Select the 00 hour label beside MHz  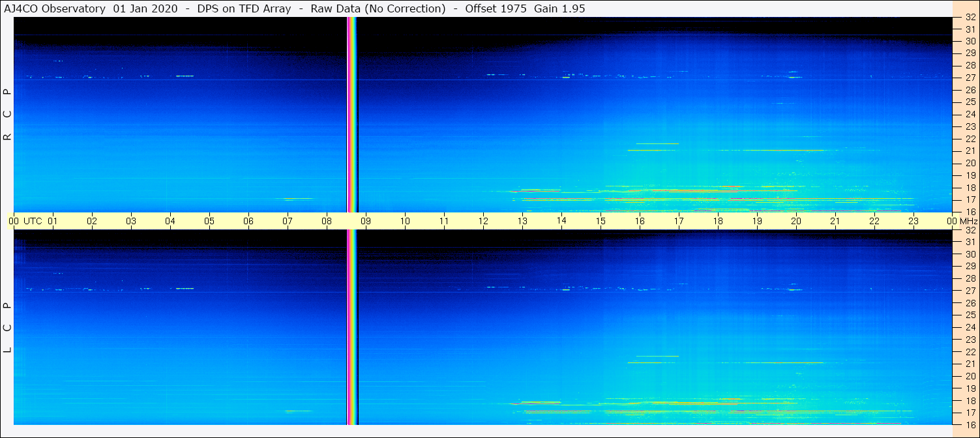coord(952,221)
